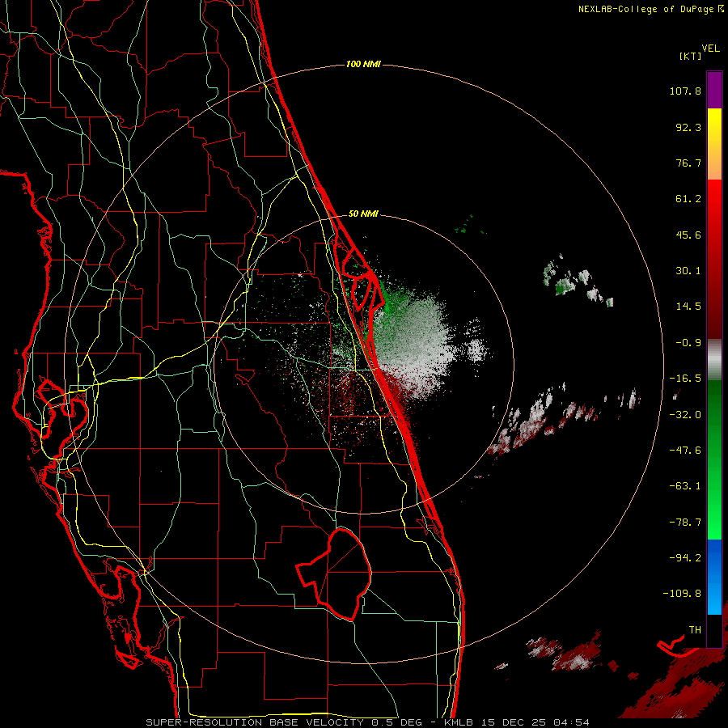The height and width of the screenshot is (728, 728).
Task: Click the -0.9 velocity scale value
Action: [x=688, y=343]
